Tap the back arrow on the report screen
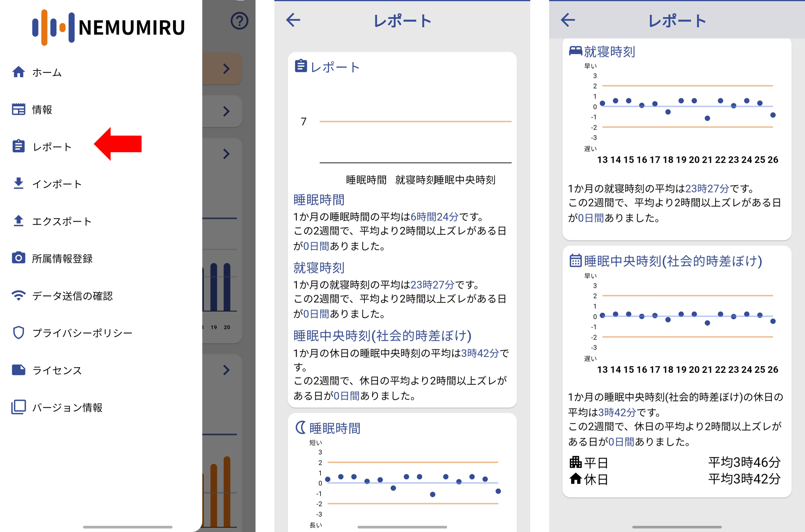 (294, 20)
